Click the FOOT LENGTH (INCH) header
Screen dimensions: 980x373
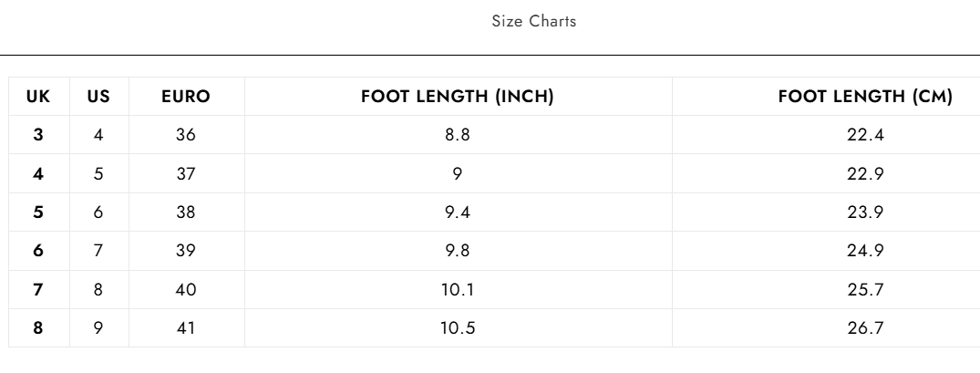(458, 97)
